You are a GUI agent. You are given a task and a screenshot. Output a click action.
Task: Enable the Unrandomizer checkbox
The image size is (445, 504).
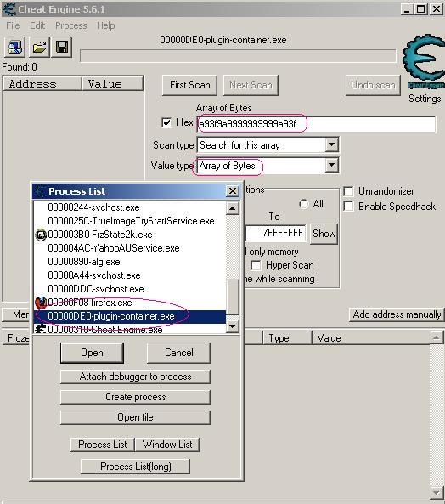click(x=348, y=191)
